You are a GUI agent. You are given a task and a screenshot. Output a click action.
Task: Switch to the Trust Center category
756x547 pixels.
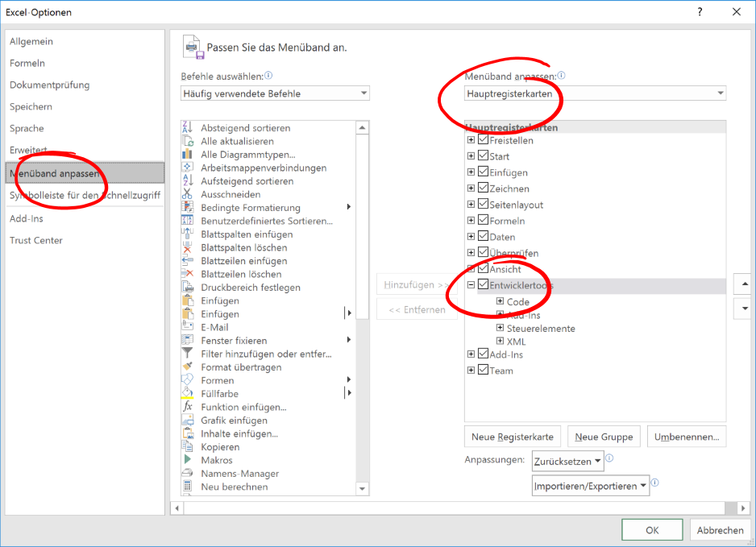(36, 240)
